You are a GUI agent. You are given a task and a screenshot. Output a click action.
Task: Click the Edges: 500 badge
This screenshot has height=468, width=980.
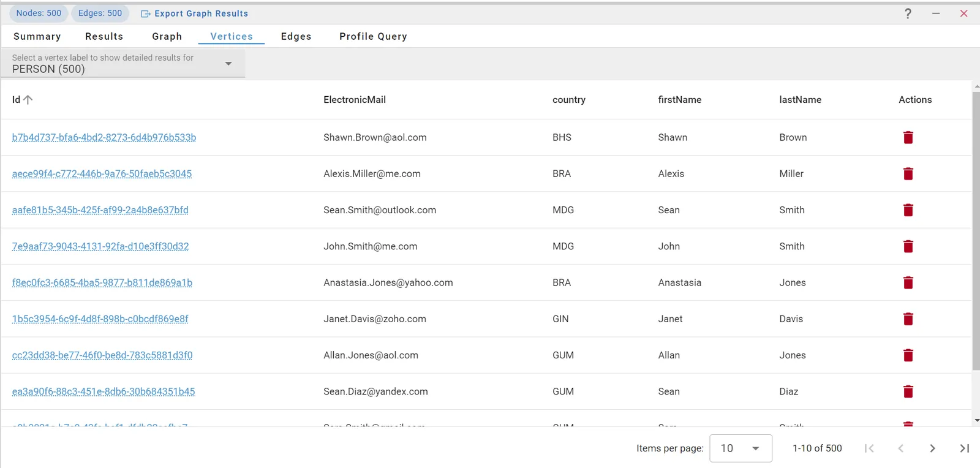click(x=100, y=13)
